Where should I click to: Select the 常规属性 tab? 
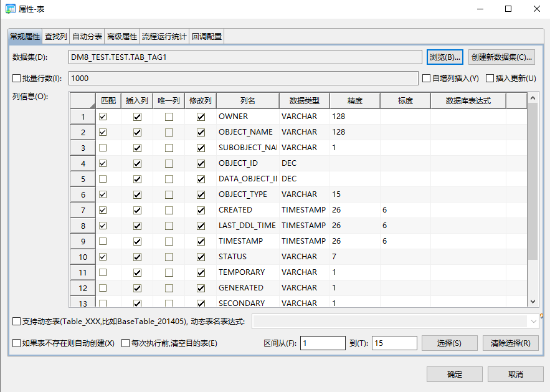[x=25, y=36]
